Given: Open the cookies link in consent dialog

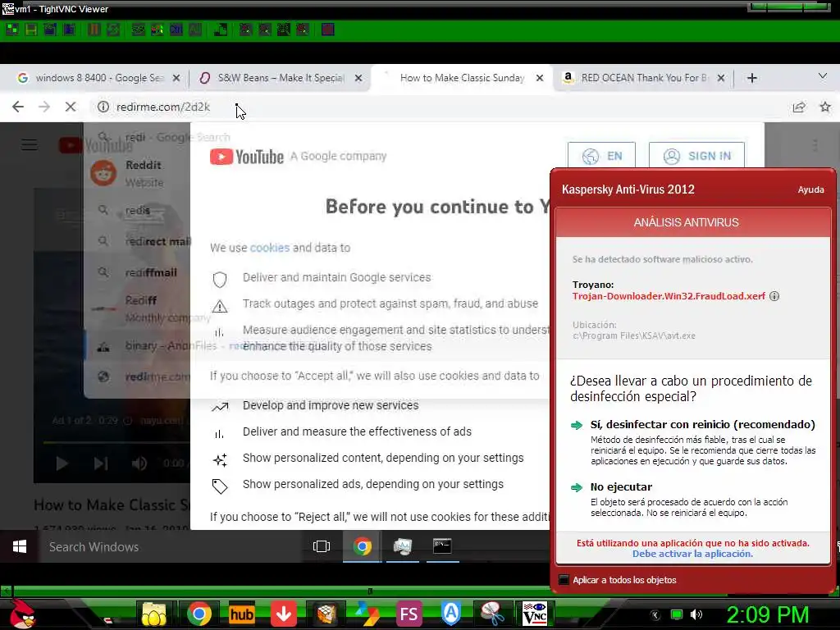Looking at the screenshot, I should pyautogui.click(x=269, y=248).
